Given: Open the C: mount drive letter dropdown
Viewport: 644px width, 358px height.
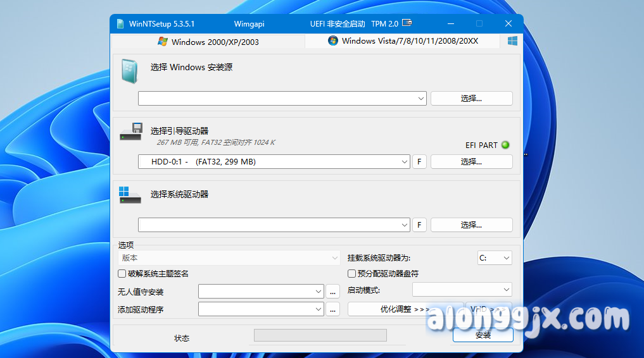Looking at the screenshot, I should [506, 258].
